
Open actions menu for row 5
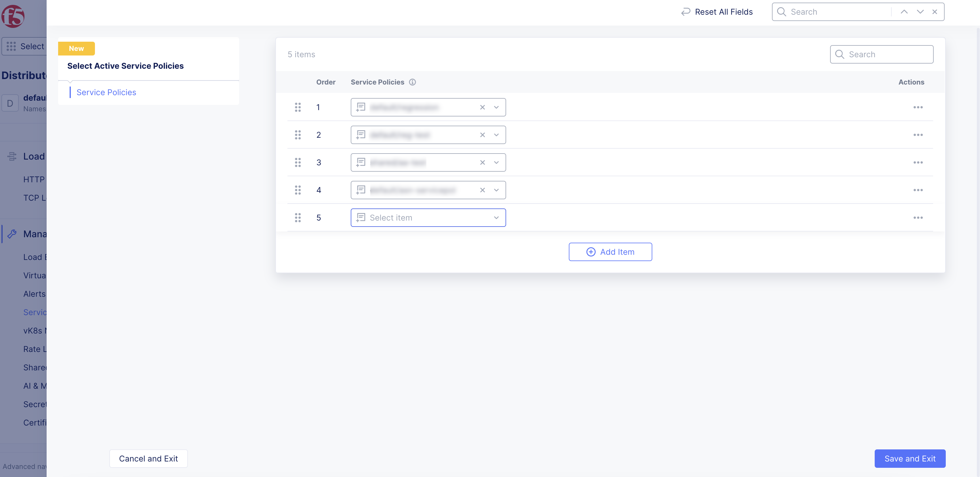[918, 218]
